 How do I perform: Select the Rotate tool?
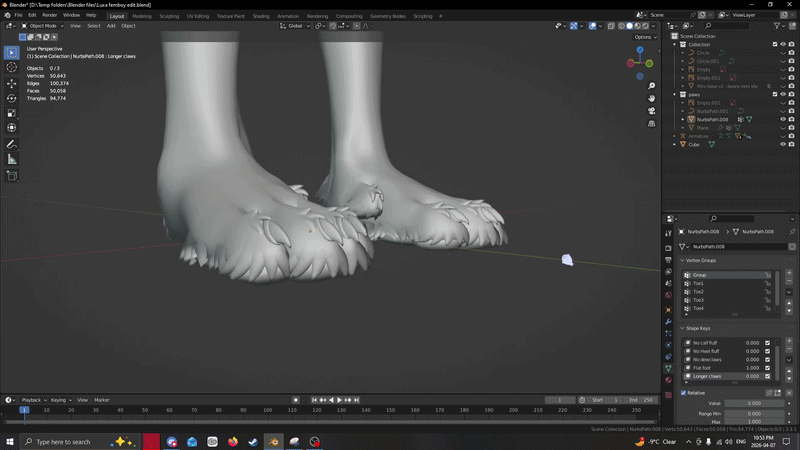[x=12, y=98]
